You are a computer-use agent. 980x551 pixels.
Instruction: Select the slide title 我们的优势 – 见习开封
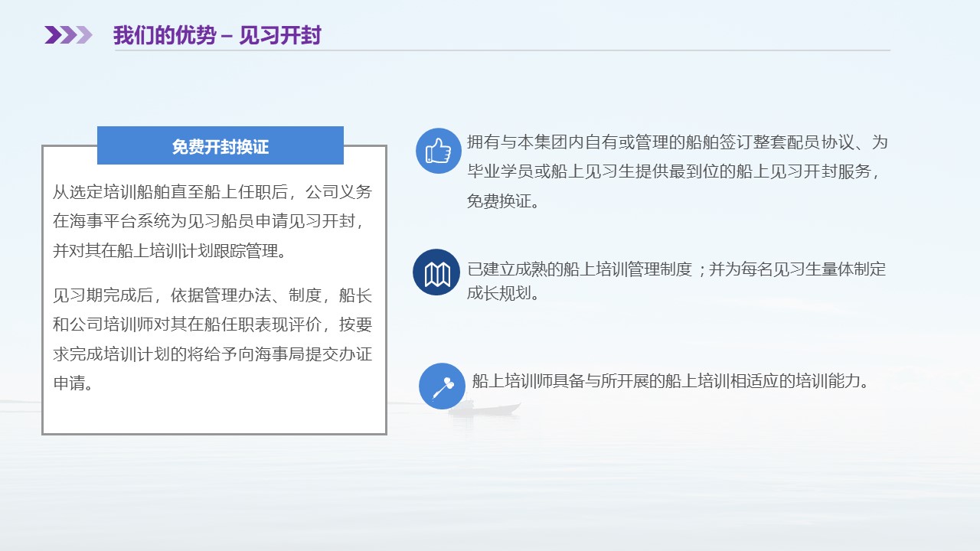pyautogui.click(x=217, y=35)
